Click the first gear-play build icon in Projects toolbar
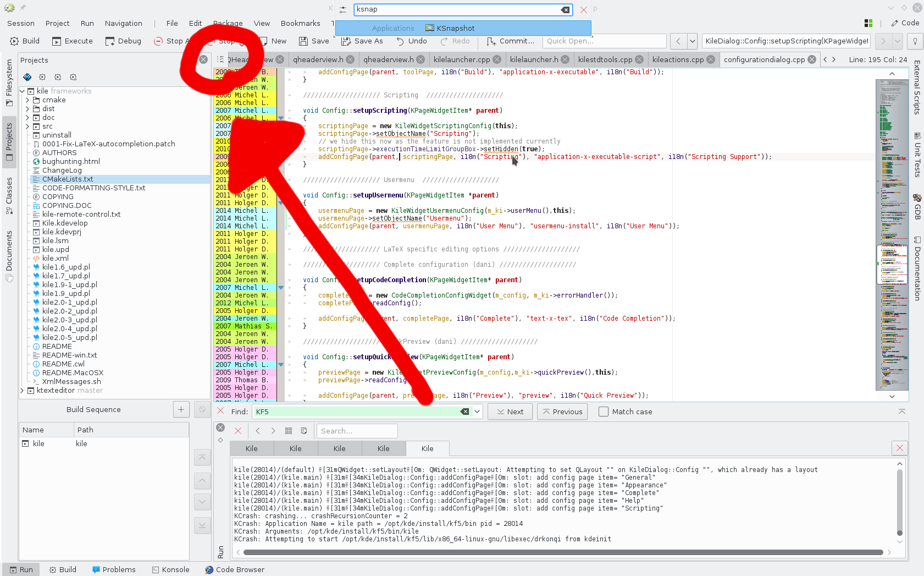 pos(42,77)
